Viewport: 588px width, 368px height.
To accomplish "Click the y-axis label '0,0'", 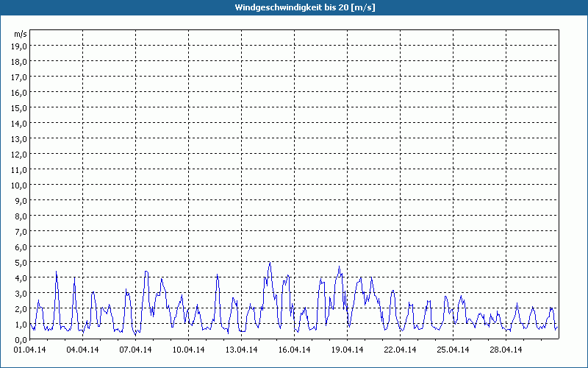I will tap(21, 340).
